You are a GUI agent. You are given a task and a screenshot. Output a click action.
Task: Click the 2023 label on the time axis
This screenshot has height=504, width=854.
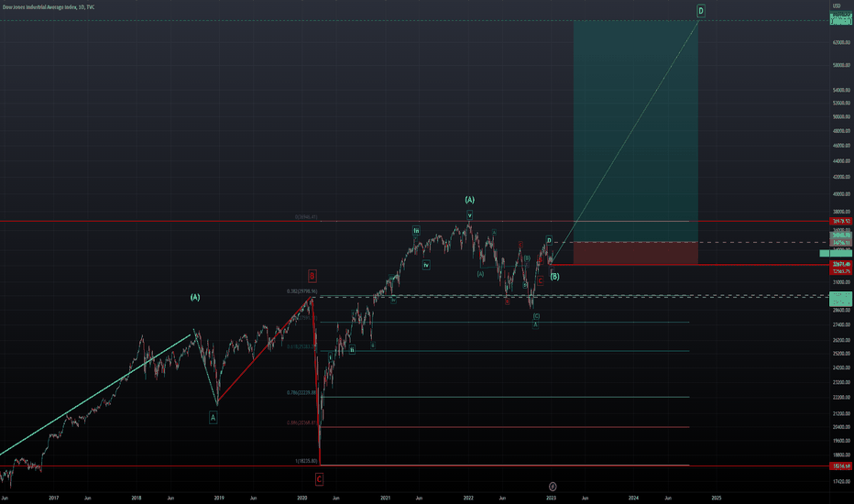(x=551, y=498)
